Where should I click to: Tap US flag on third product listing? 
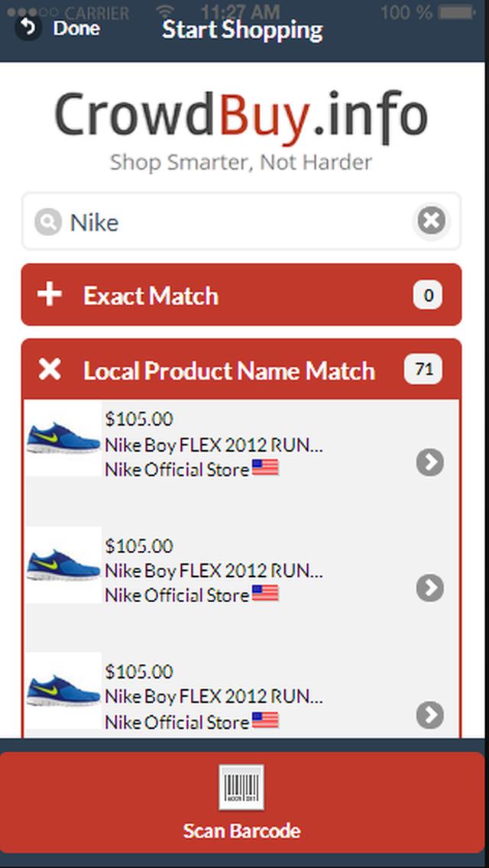pyautogui.click(x=265, y=720)
